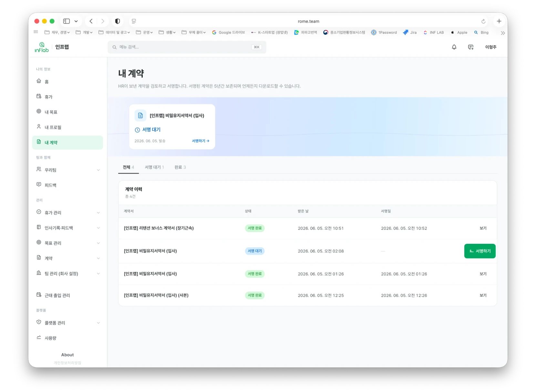Open the notifications bell

(454, 47)
